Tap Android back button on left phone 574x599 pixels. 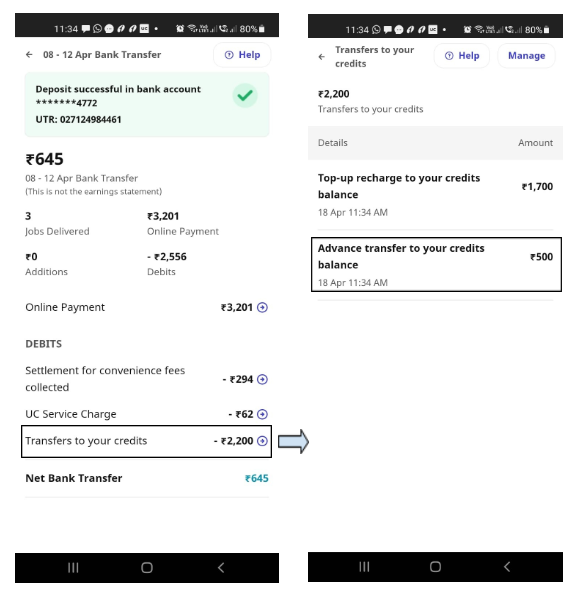(x=221, y=568)
